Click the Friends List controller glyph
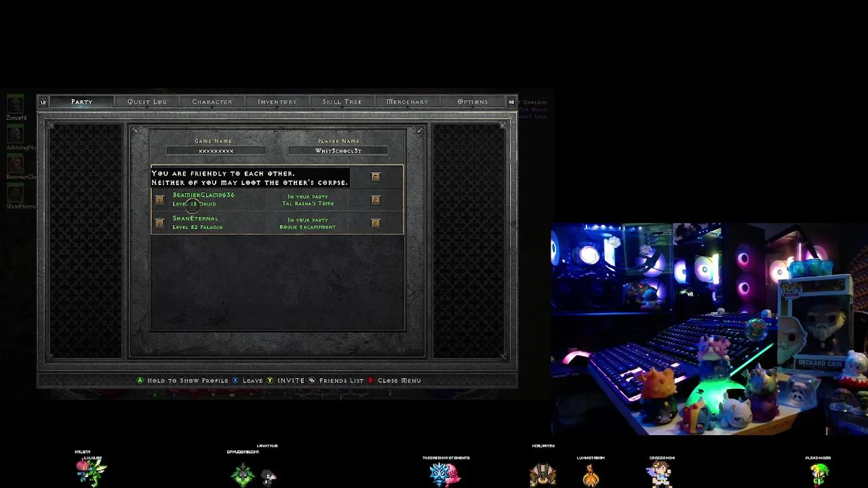This screenshot has width=868, height=488. [312, 381]
